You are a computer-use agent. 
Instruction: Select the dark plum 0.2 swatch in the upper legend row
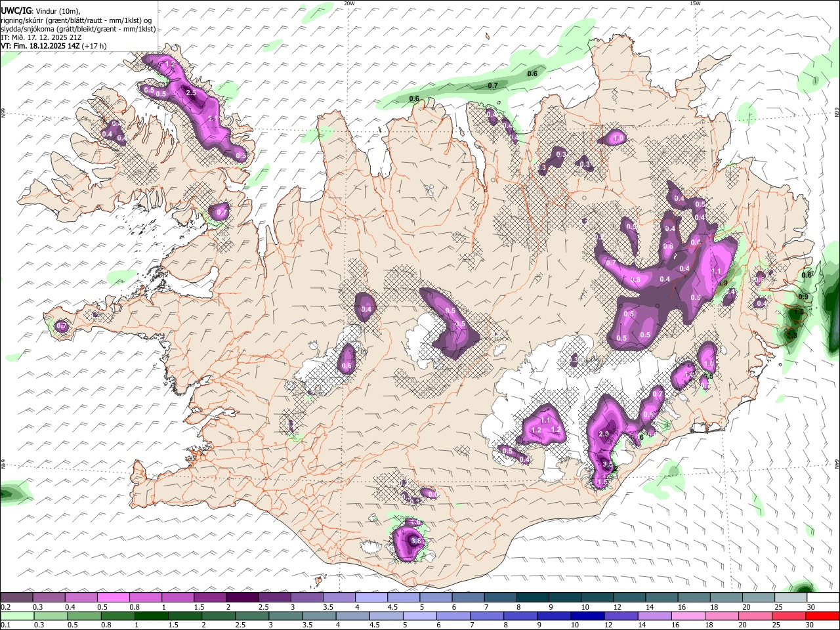tap(16, 598)
